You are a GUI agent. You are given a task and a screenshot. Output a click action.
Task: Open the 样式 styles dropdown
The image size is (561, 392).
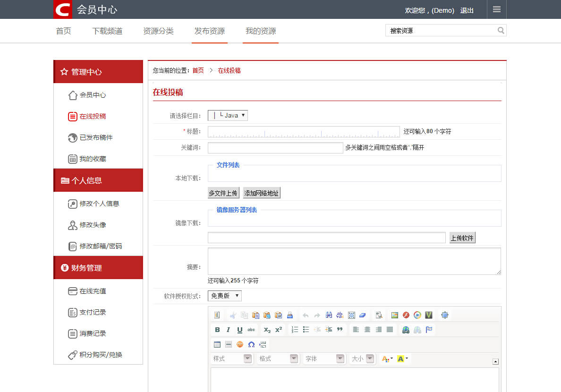[x=232, y=359]
